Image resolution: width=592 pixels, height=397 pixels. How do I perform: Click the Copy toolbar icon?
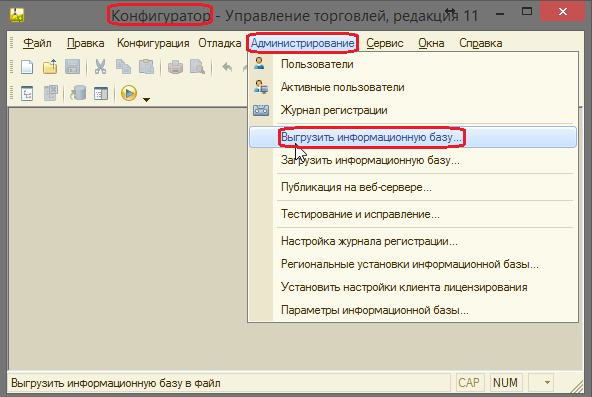click(x=123, y=67)
